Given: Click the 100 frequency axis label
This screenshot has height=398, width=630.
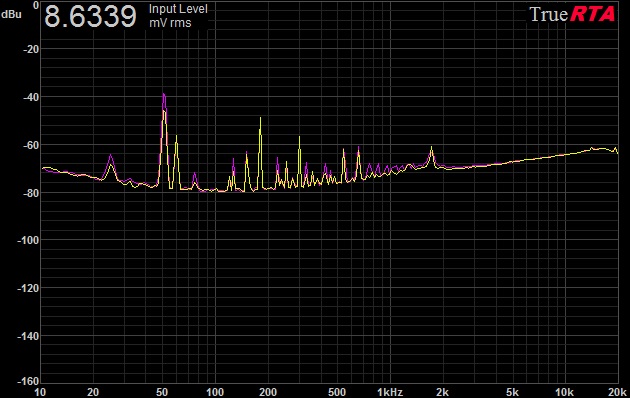Looking at the screenshot, I should tap(215, 392).
